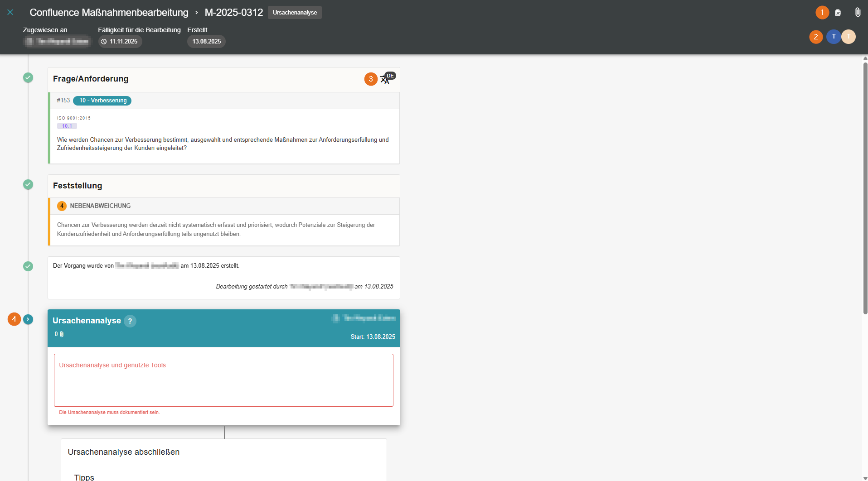This screenshot has width=868, height=481.
Task: Open the translate language icon marked DE
Action: tap(385, 79)
